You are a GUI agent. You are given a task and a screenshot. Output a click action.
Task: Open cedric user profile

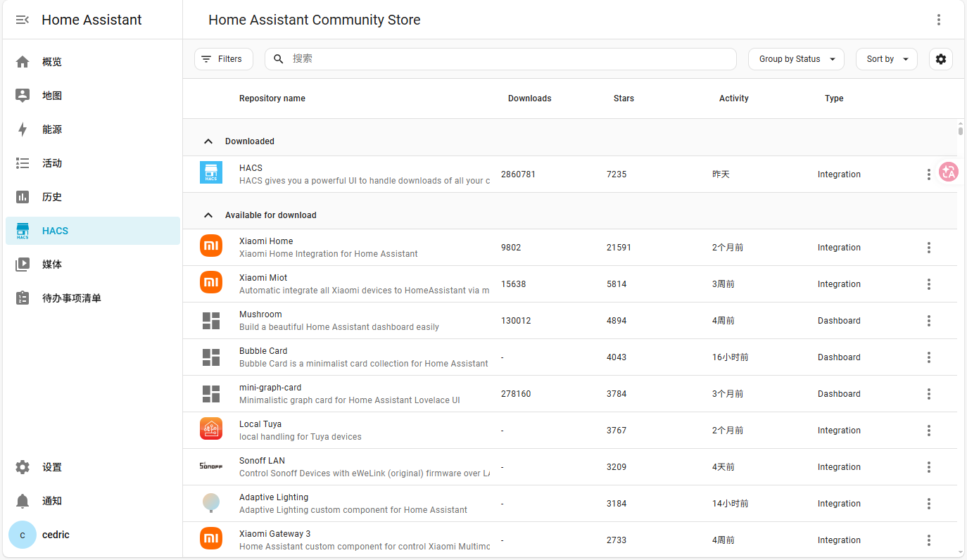[x=56, y=535]
